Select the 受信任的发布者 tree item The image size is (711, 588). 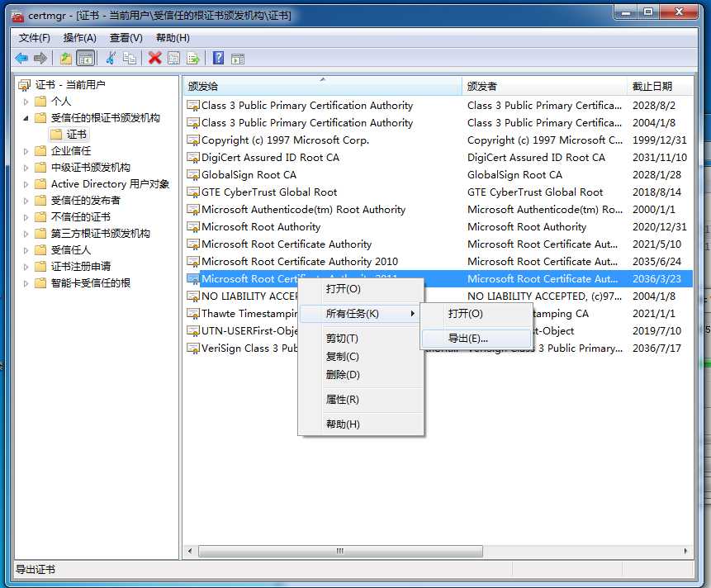(x=86, y=201)
